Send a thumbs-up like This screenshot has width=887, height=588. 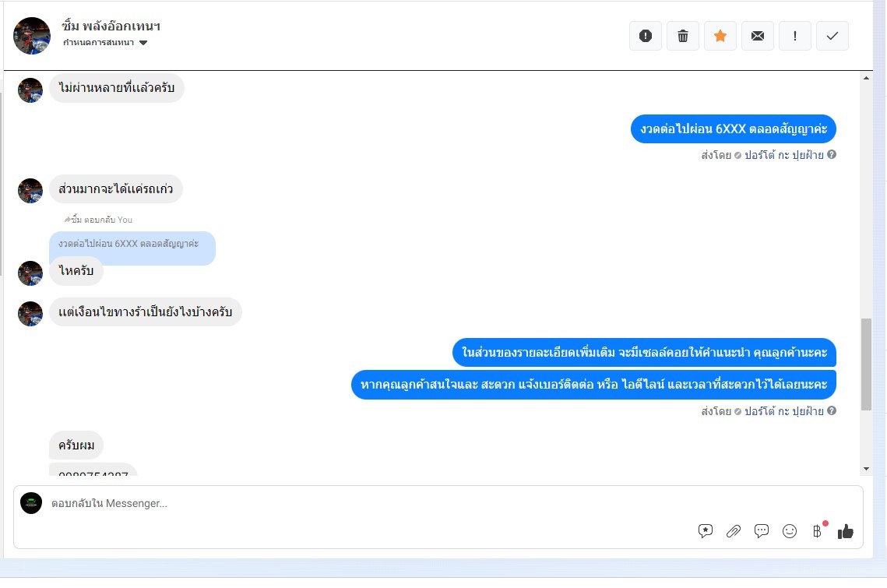pos(846,531)
